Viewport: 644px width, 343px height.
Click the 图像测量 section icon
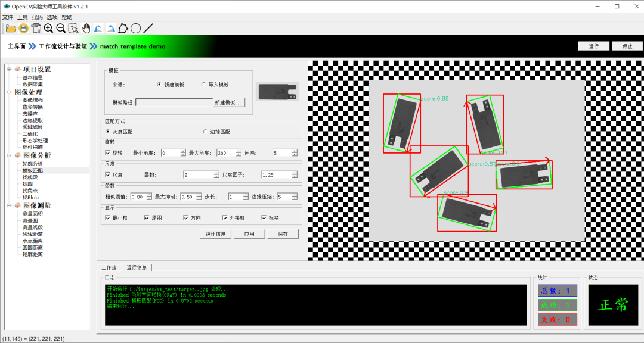[17, 205]
